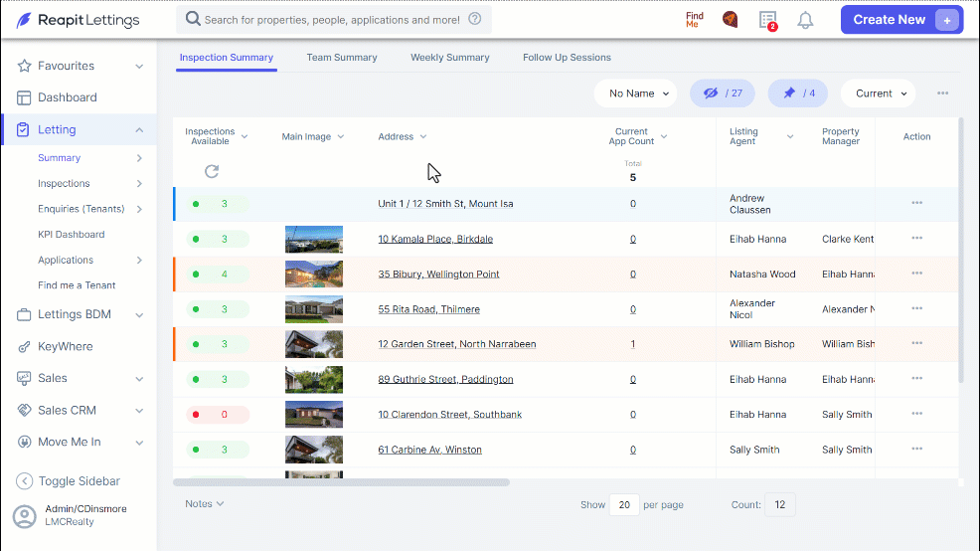This screenshot has height=551, width=980.
Task: Click the horizontal table scrollbar
Action: [341, 482]
